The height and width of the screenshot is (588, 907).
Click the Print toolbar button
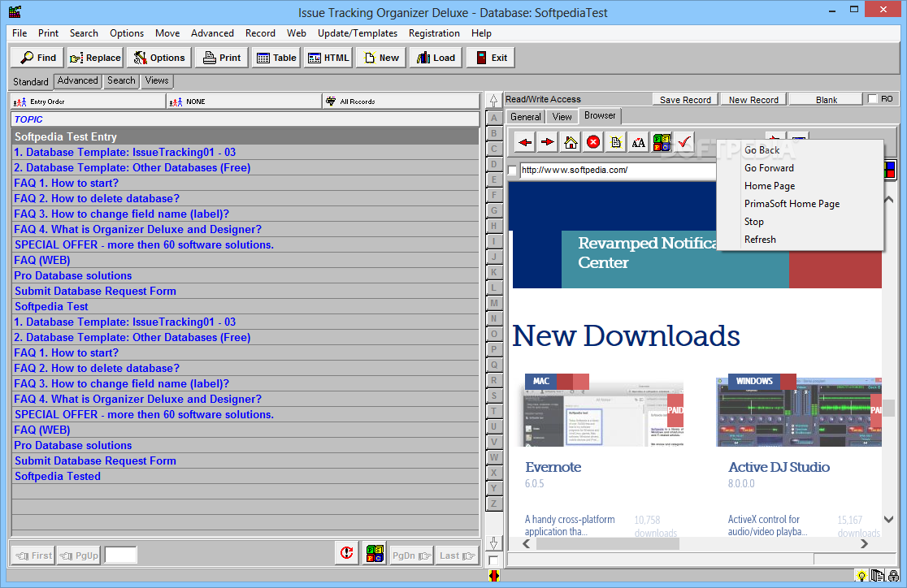[222, 58]
